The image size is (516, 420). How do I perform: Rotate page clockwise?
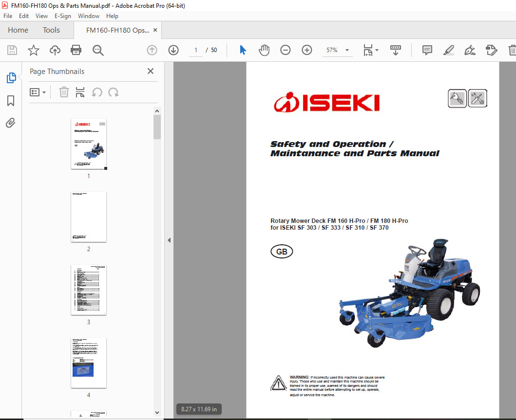pos(113,92)
